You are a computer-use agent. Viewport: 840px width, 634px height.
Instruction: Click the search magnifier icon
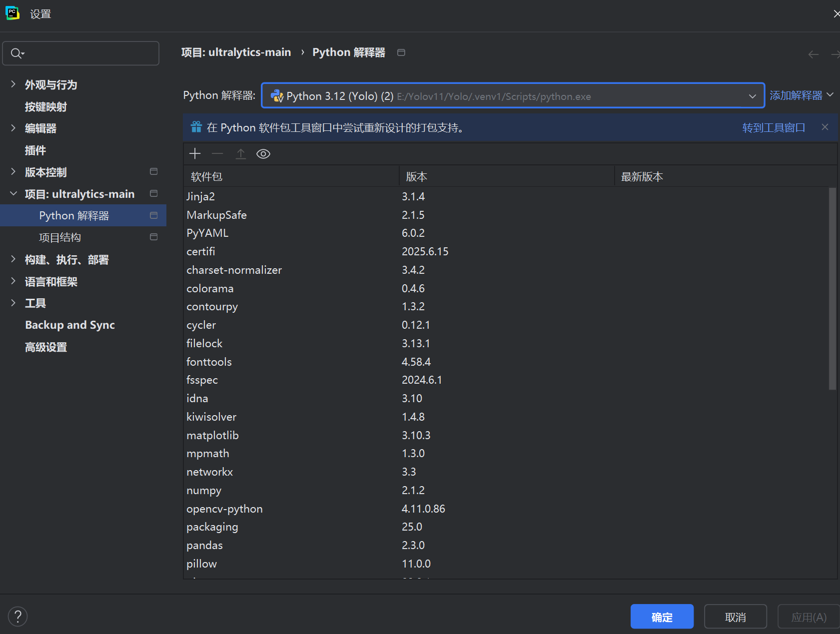pos(17,53)
